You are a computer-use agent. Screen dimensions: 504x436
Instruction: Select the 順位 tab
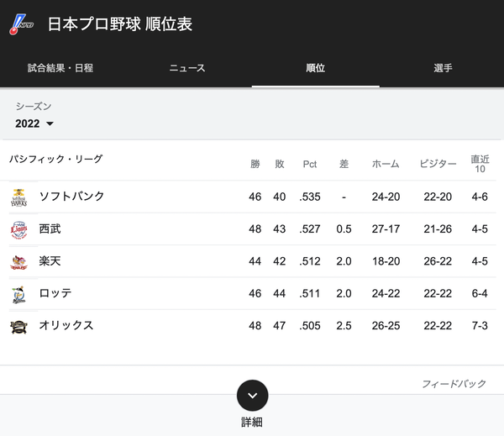tap(315, 68)
